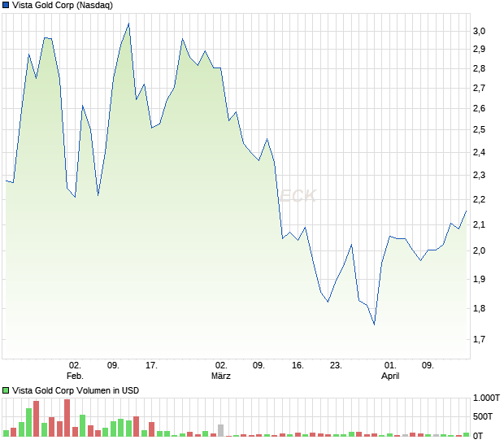Click the '01.' date label above April

[x=390, y=366]
